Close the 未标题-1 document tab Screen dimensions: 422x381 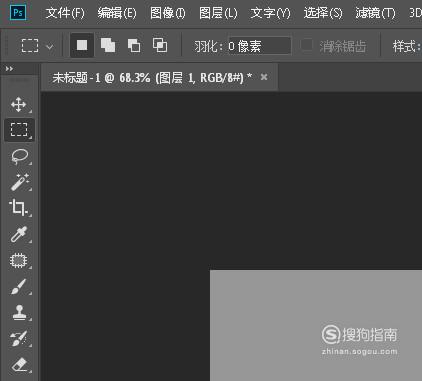(264, 77)
